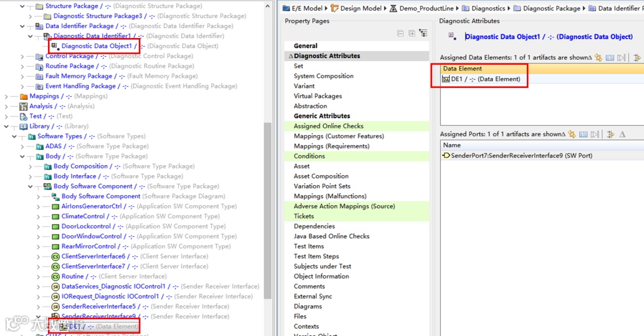
Task: Click the Diagnostic Data Object1 title link
Action: tap(549, 37)
